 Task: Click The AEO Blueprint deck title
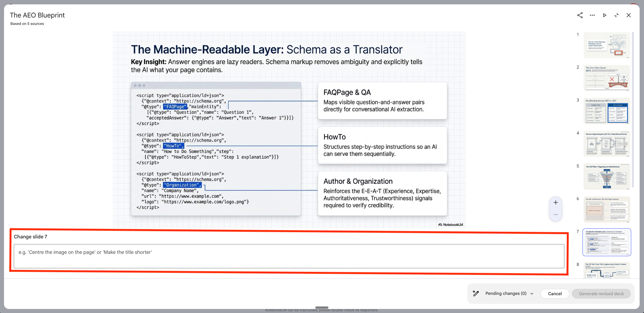(x=37, y=15)
